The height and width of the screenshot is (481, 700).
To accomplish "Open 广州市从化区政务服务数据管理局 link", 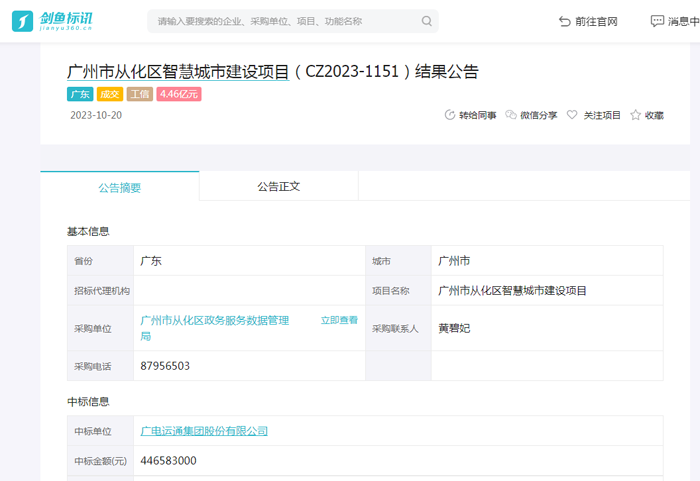I will click(x=215, y=328).
